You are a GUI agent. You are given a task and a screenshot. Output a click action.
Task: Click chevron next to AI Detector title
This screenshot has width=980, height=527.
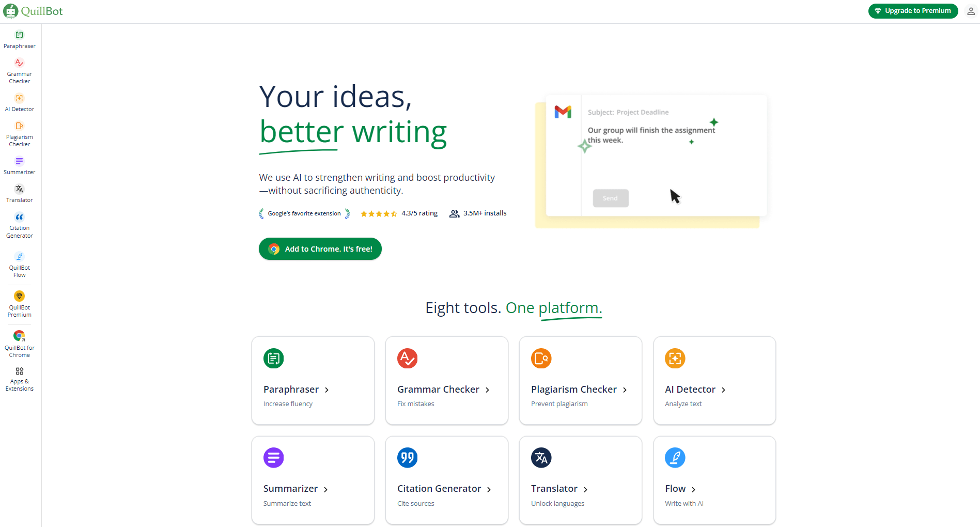tap(723, 390)
